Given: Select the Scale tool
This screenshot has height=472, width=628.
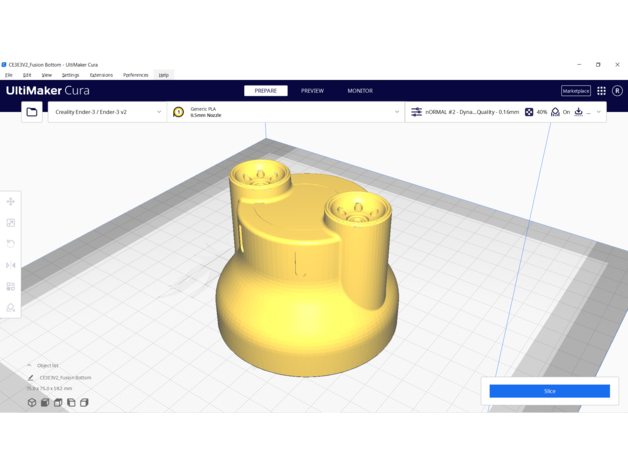Looking at the screenshot, I should (11, 223).
